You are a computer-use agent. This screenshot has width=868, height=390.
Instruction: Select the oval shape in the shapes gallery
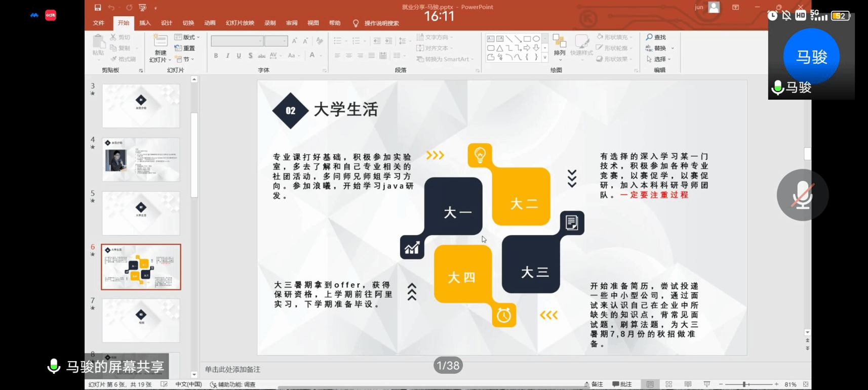(536, 39)
